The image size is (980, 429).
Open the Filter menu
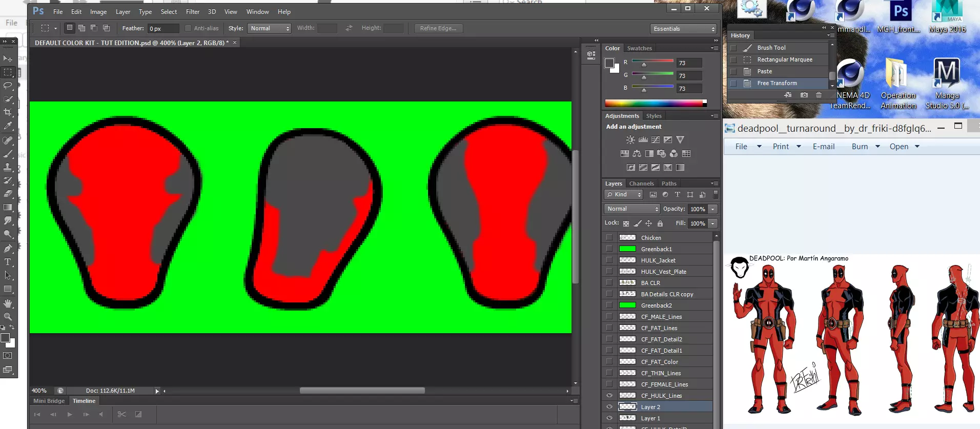pyautogui.click(x=193, y=12)
